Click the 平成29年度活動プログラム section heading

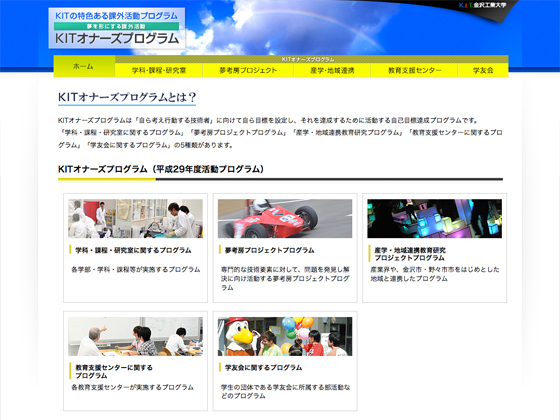(x=161, y=169)
